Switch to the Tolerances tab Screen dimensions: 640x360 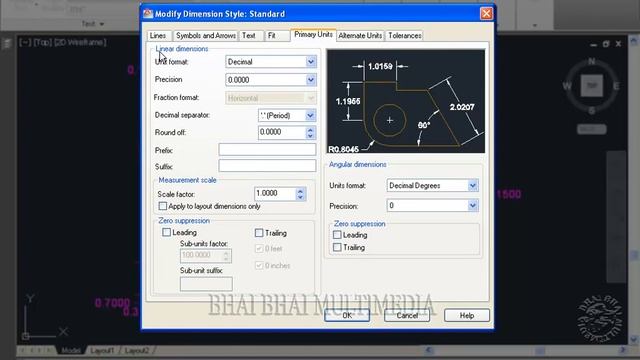tap(404, 36)
